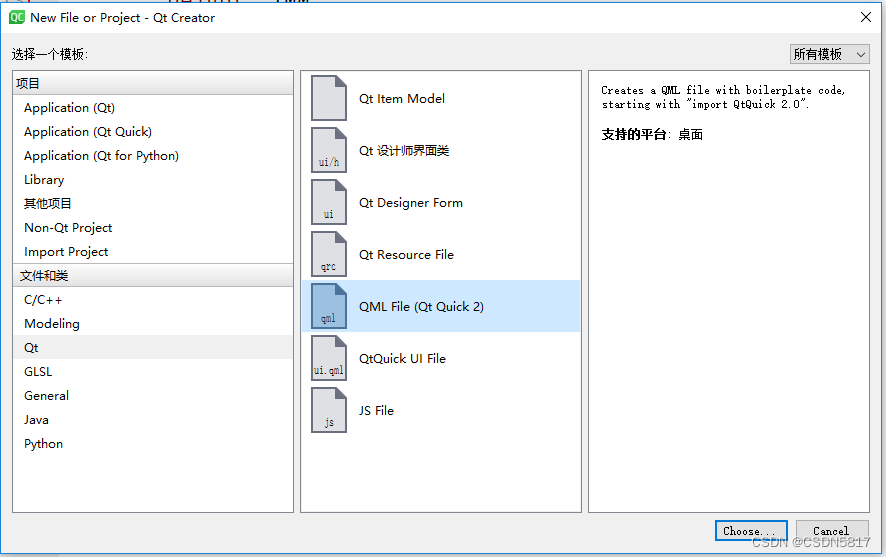Select the Non-Qt Project category
This screenshot has width=886, height=557.
[153, 228]
